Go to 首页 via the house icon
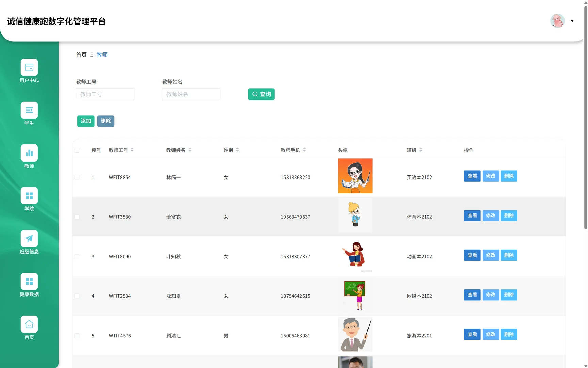The width and height of the screenshot is (588, 368). click(x=29, y=324)
